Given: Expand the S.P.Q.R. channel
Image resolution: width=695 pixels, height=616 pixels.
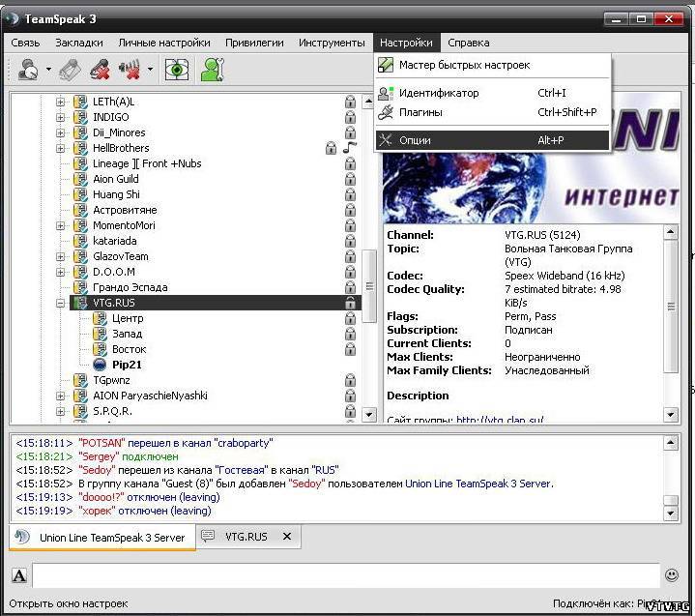Looking at the screenshot, I should click(x=60, y=412).
